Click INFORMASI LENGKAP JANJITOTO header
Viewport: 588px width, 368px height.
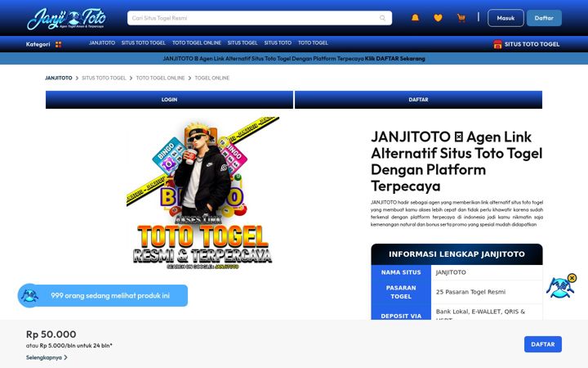457,254
